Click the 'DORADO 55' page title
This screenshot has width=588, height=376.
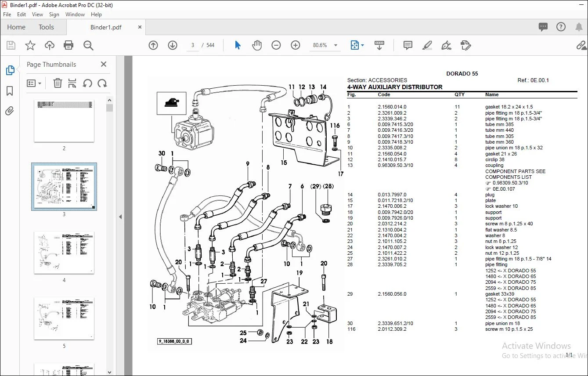click(x=462, y=74)
